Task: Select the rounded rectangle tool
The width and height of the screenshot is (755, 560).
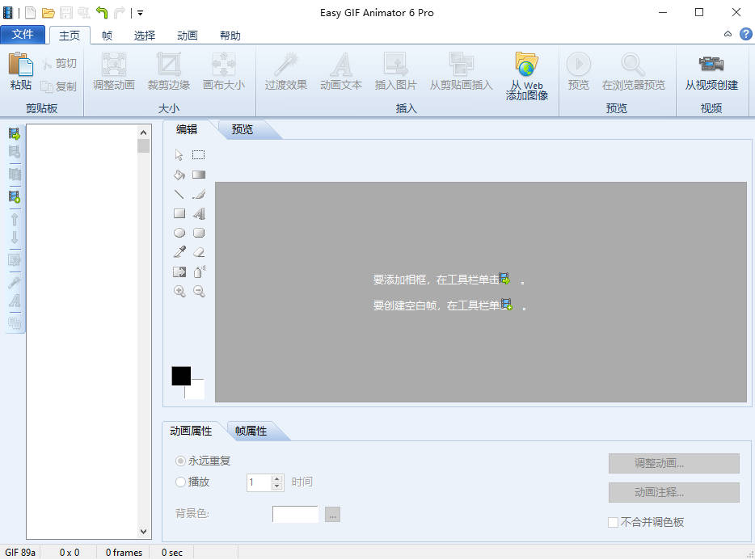Action: [199, 233]
